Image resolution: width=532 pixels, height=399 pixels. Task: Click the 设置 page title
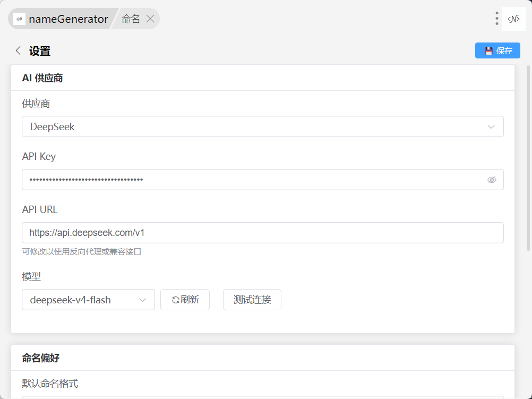[x=40, y=51]
